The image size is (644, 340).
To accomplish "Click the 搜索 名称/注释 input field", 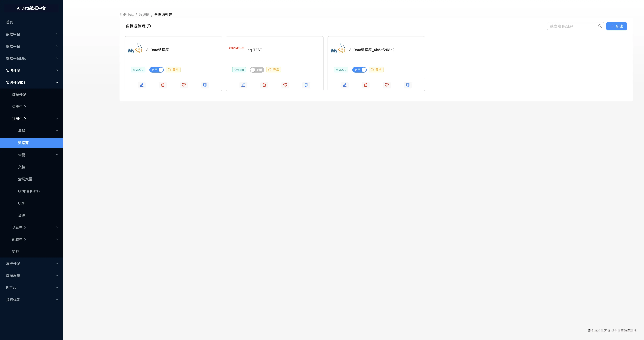I will click(x=571, y=26).
